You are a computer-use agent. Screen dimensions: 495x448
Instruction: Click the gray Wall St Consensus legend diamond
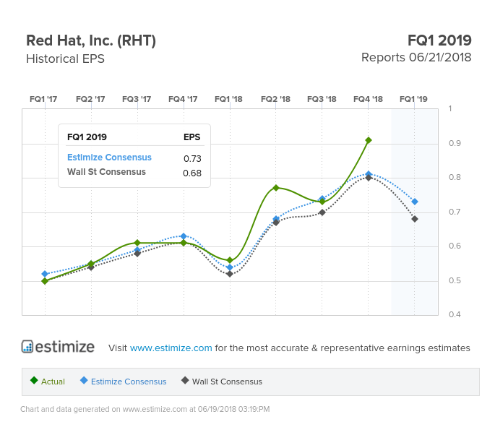185,380
